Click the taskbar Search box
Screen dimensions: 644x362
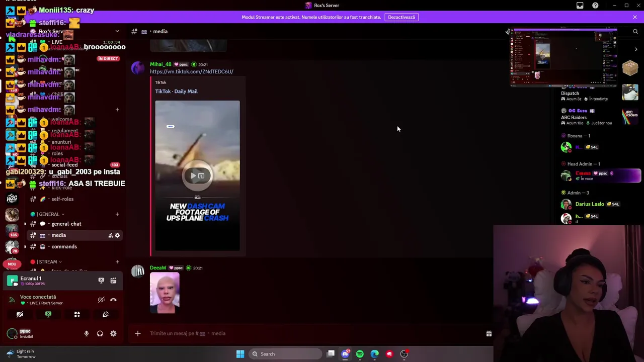pos(285,354)
